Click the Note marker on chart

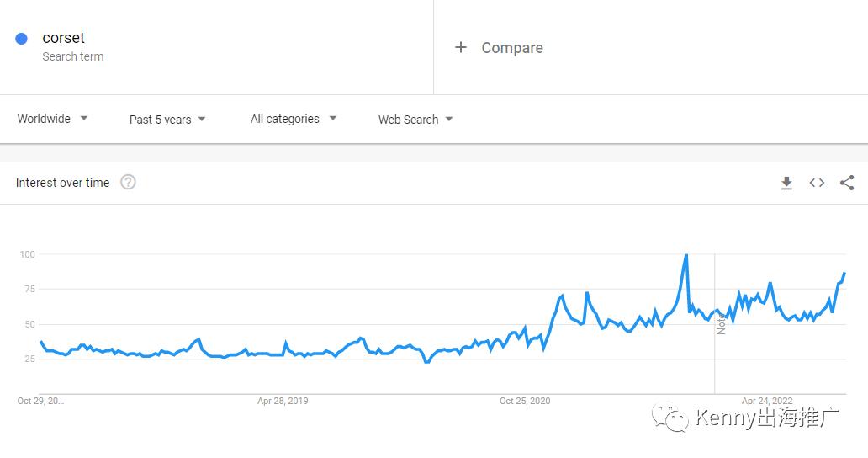721,323
